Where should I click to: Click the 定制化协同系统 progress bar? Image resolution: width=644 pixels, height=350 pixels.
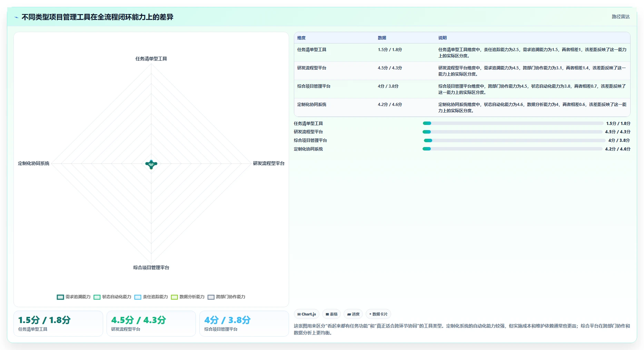(512, 149)
